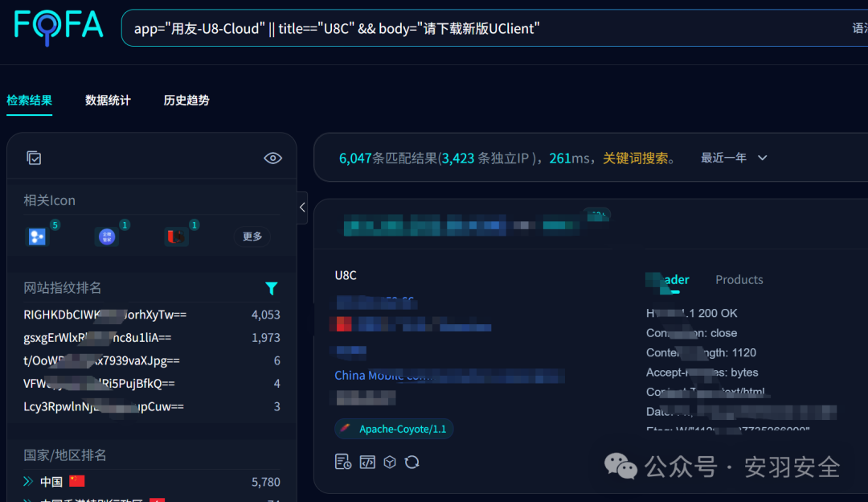Open the 历史趋势 tab

pyautogui.click(x=186, y=101)
